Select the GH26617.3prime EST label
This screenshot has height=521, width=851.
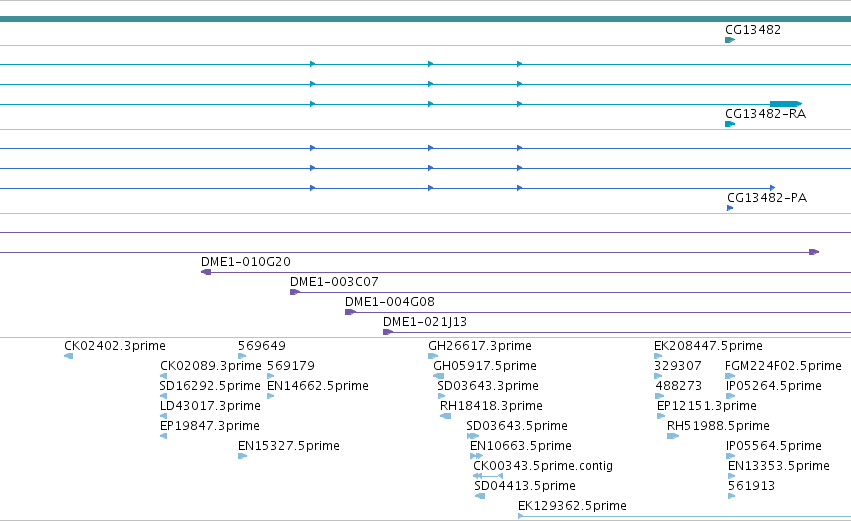[480, 346]
